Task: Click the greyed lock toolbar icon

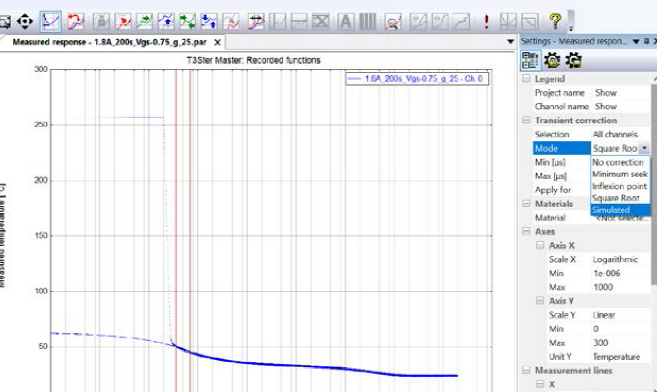Action: point(101,21)
